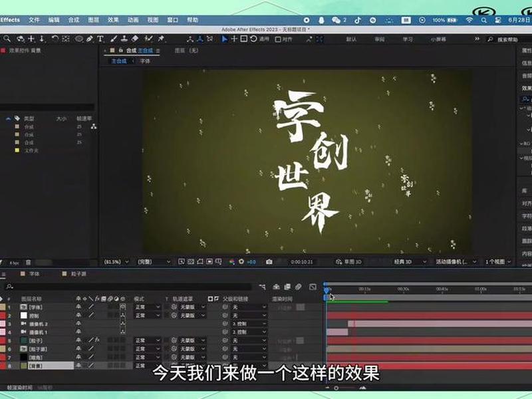Open parent dropdown for 摄像机 2 layer
Image resolution: width=532 pixels, height=399 pixels.
(249, 323)
